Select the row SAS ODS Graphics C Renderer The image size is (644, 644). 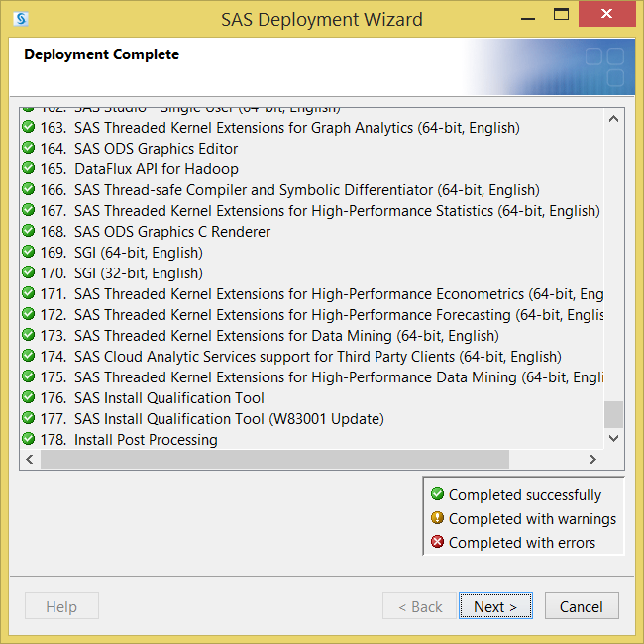[x=312, y=232]
